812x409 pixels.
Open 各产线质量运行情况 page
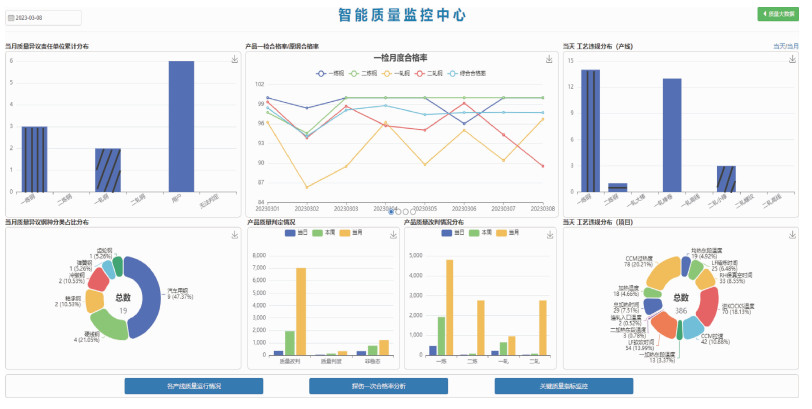[x=194, y=385]
